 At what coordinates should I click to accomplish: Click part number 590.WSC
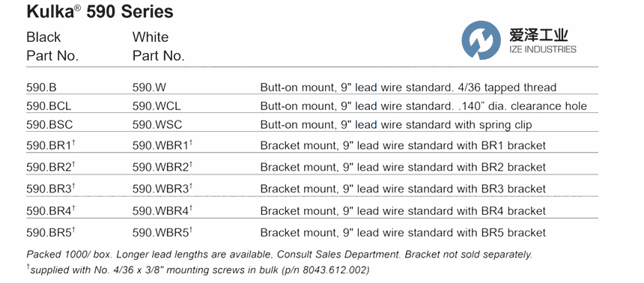click(157, 124)
